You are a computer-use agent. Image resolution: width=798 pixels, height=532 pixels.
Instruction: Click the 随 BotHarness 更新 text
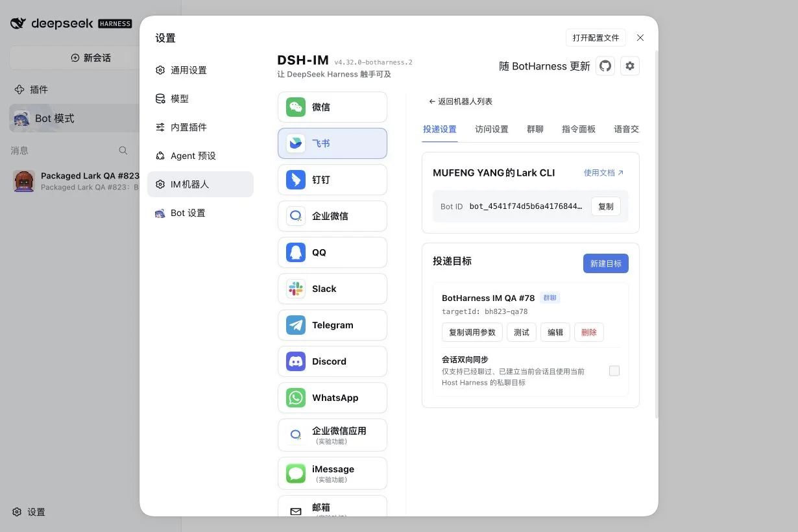(x=544, y=66)
